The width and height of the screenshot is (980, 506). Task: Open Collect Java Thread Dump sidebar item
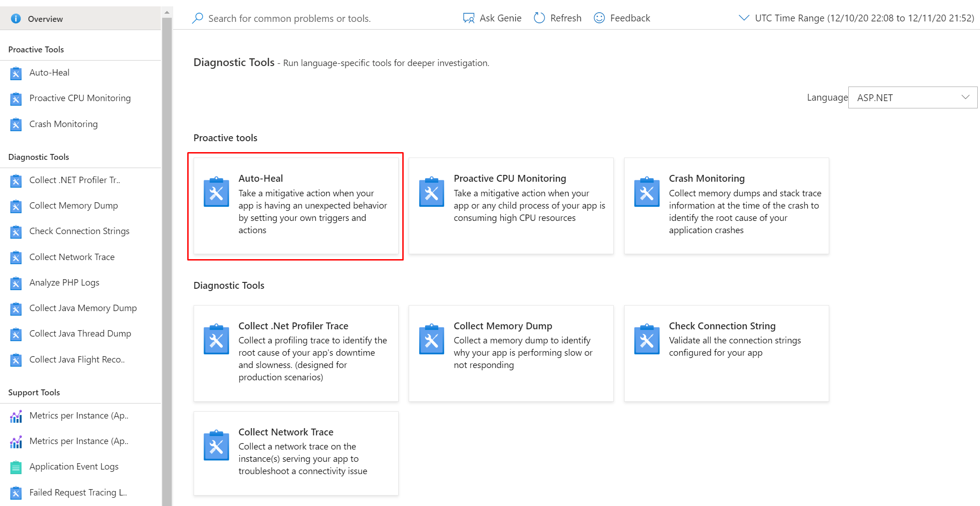(x=80, y=334)
